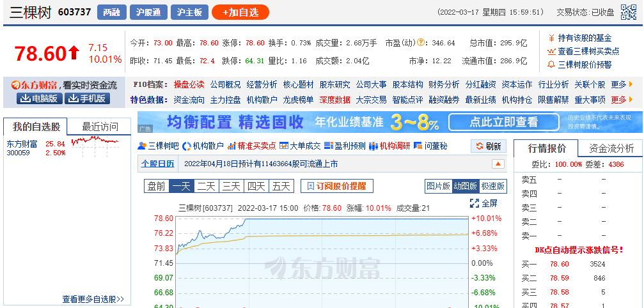Select 三天 chart period
Viewport: 644px width, 308px height.
pos(232,186)
